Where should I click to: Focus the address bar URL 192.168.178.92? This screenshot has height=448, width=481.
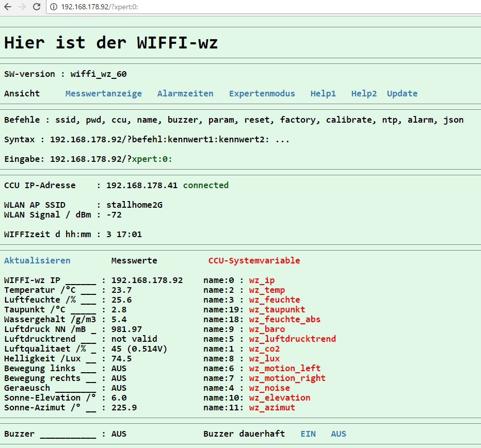[x=100, y=7]
